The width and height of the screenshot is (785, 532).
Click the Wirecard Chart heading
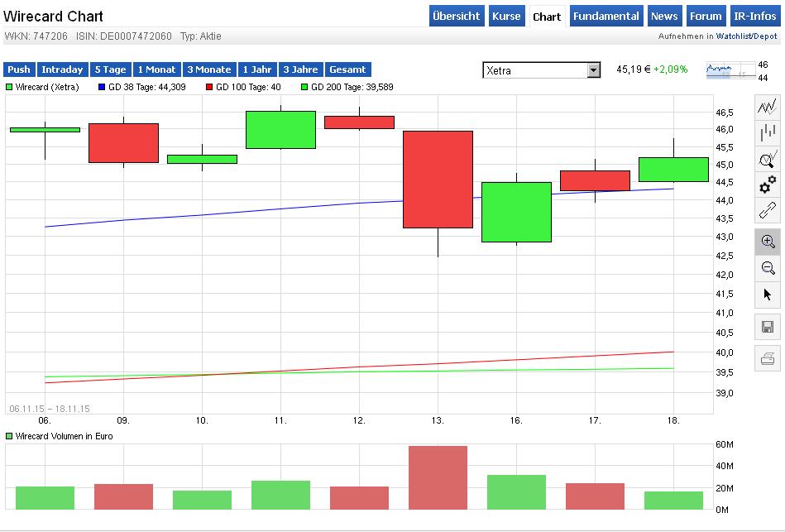[53, 16]
